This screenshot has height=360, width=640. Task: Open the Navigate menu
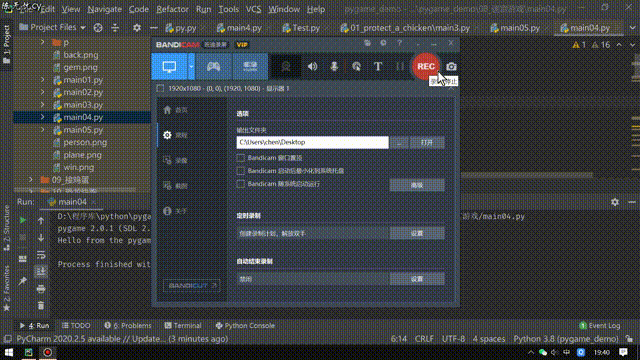104,9
